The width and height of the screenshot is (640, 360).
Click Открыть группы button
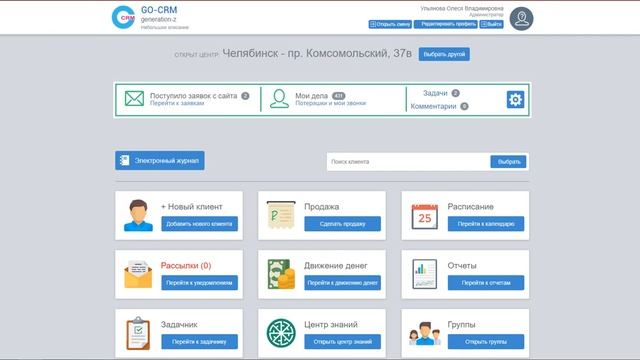pyautogui.click(x=486, y=342)
